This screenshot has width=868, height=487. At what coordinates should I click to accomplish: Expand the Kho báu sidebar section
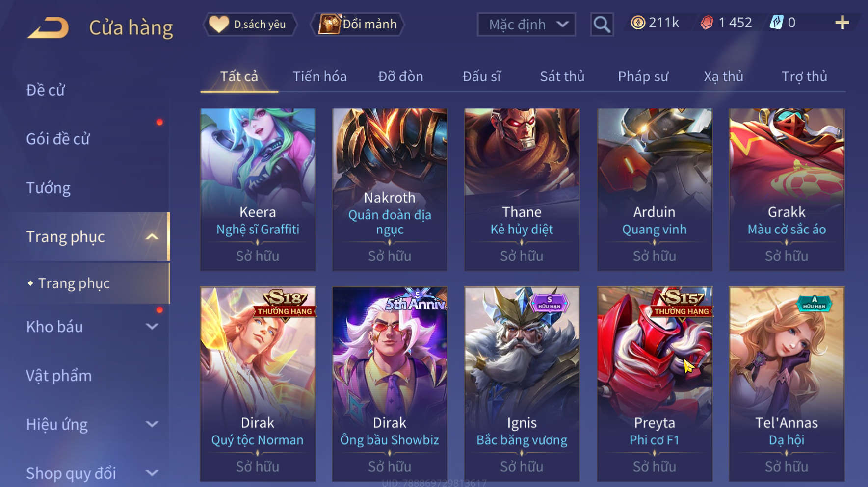pos(152,327)
